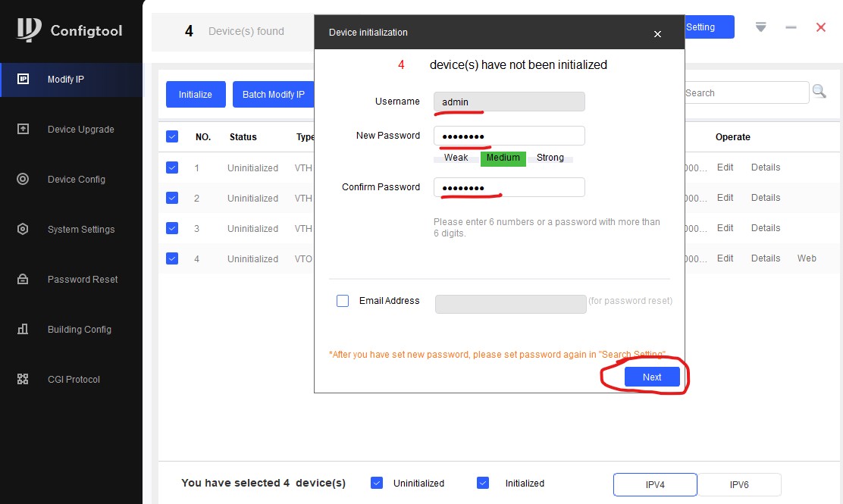This screenshot has height=504, width=843.
Task: Select the CGI Protocol icon
Action: [23, 379]
